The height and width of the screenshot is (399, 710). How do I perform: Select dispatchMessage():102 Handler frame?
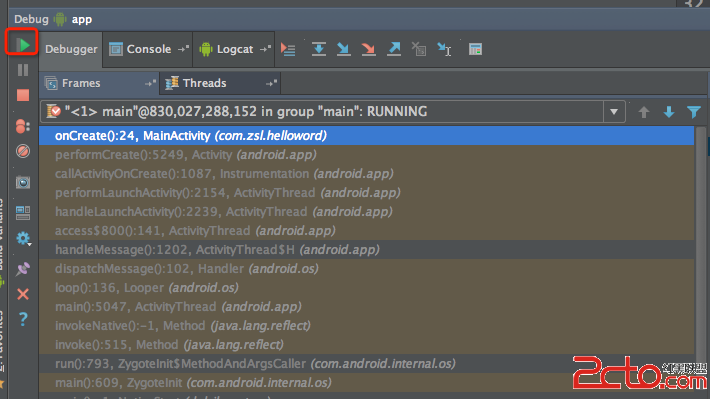366,269
